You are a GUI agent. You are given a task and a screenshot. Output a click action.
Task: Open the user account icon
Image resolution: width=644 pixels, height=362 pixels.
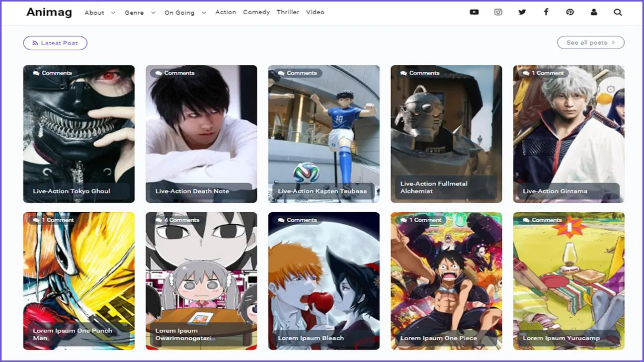(594, 12)
